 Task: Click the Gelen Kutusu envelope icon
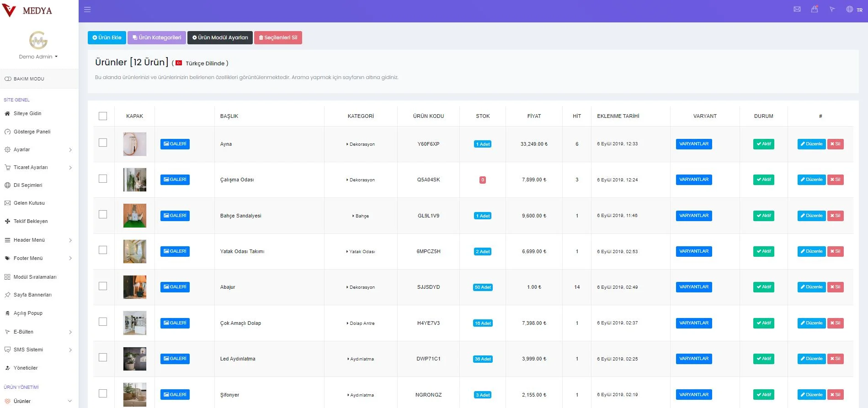7,203
